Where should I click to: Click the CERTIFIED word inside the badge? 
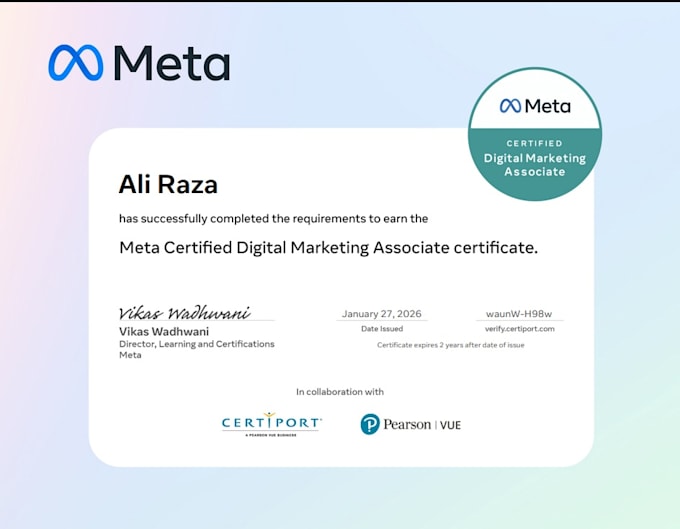click(x=535, y=143)
